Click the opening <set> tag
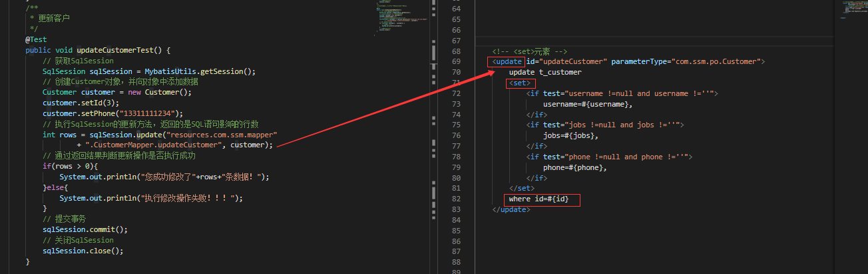Image resolution: width=868 pixels, height=274 pixels. point(520,83)
